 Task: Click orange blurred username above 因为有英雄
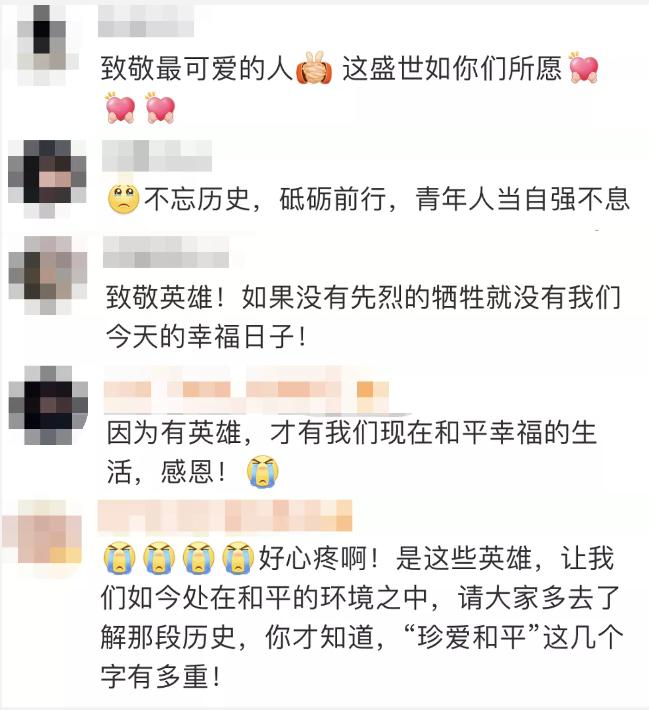(246, 391)
